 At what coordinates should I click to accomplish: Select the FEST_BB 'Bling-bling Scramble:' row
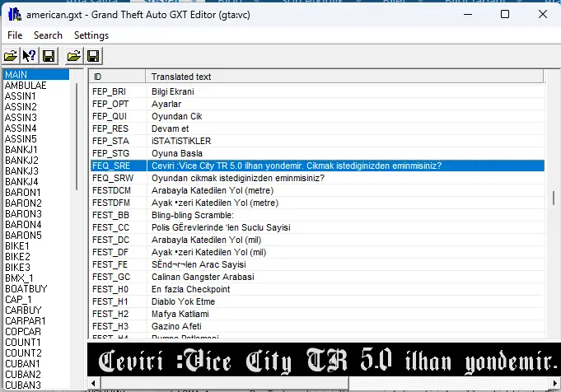pos(317,215)
